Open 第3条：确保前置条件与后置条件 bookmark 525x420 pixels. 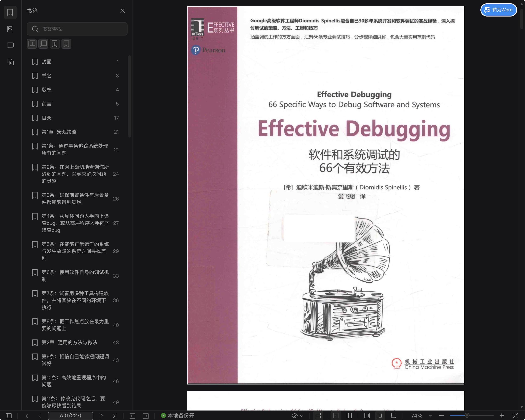pos(76,199)
